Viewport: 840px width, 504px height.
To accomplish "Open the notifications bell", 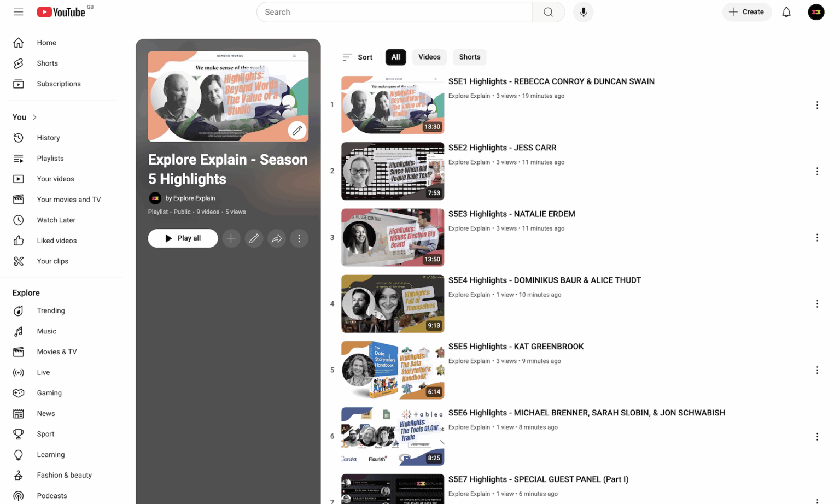I will [x=786, y=12].
